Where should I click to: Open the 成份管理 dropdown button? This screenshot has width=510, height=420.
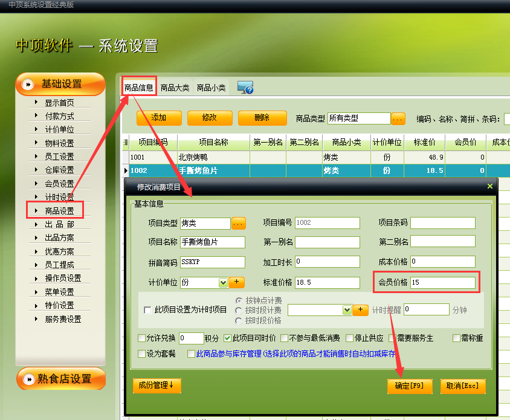pos(157,386)
